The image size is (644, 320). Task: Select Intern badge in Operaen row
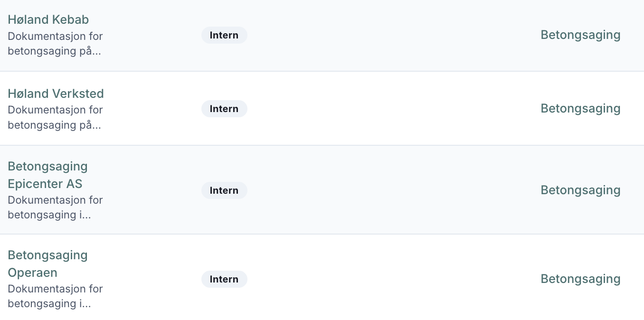tap(224, 280)
